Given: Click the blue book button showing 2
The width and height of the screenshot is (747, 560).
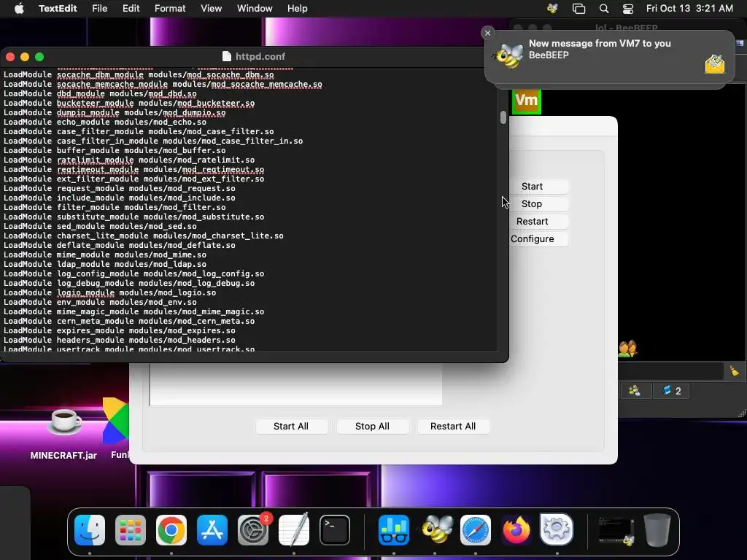Looking at the screenshot, I should tap(672, 391).
